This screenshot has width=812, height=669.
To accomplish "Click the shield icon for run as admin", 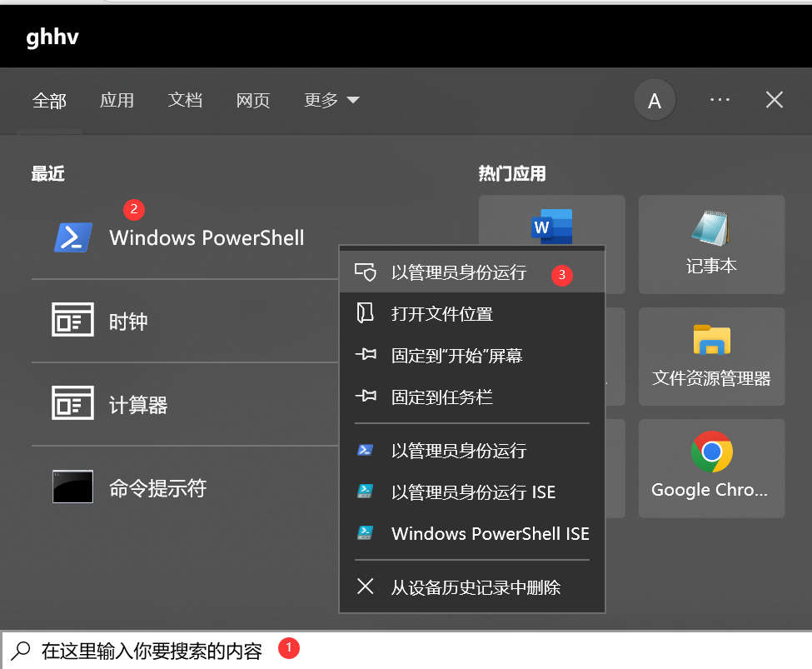I will pyautogui.click(x=365, y=272).
